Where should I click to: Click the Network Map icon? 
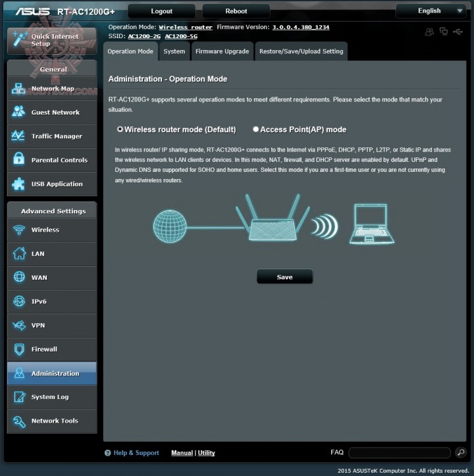tap(18, 88)
